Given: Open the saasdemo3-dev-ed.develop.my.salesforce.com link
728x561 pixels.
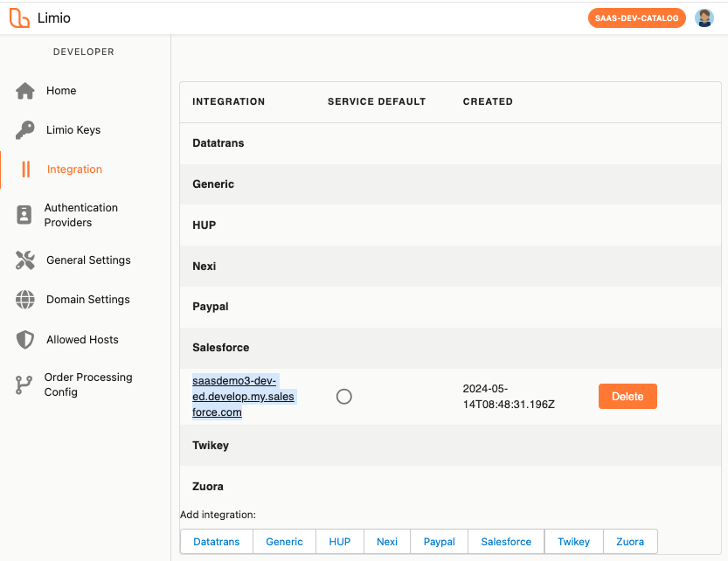Looking at the screenshot, I should click(x=243, y=397).
